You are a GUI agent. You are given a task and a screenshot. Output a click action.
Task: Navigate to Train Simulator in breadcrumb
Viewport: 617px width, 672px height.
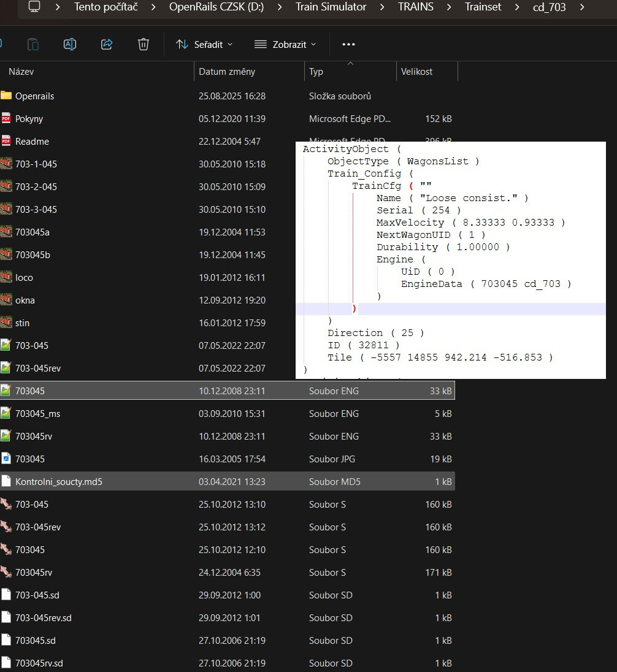pyautogui.click(x=331, y=7)
